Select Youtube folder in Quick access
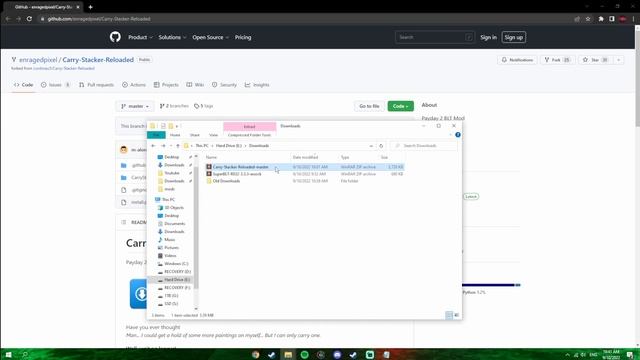The image size is (640, 360). (169, 173)
